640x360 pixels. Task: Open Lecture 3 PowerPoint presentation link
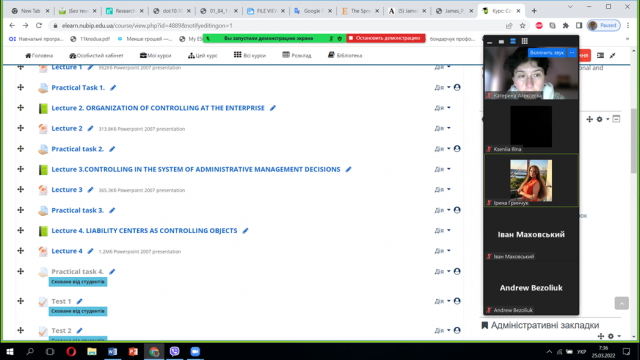67,190
